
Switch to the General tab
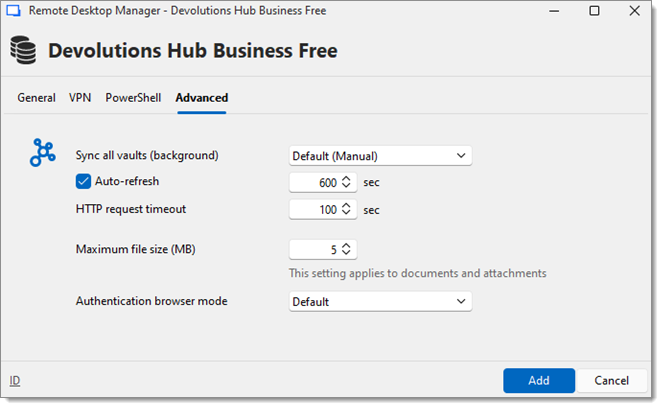point(37,98)
